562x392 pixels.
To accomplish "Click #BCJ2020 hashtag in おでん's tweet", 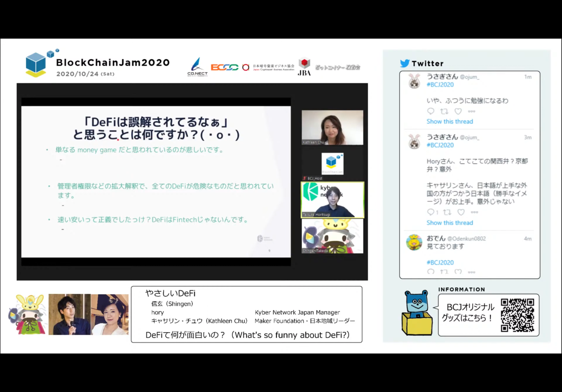I will pos(440,262).
